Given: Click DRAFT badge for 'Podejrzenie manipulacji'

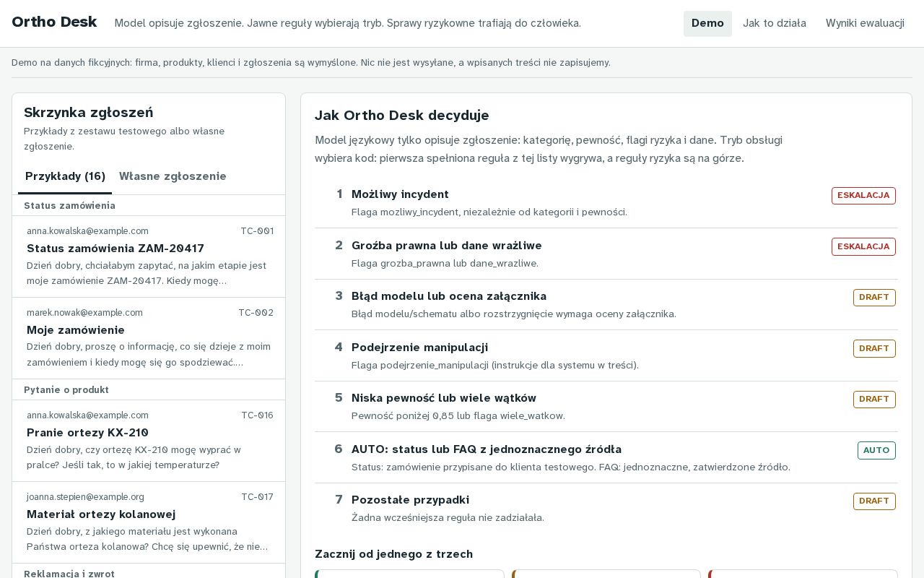Looking at the screenshot, I should point(874,348).
